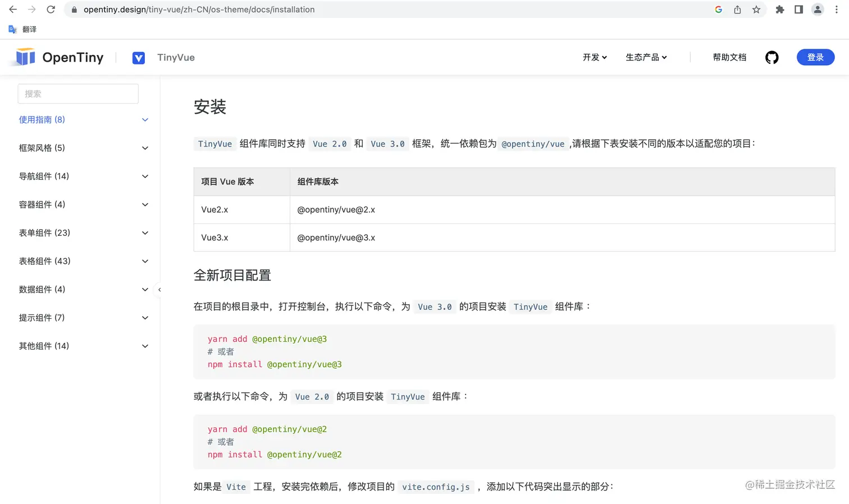849x504 pixels.
Task: Click the 全新项目配置 heading
Action: (232, 275)
